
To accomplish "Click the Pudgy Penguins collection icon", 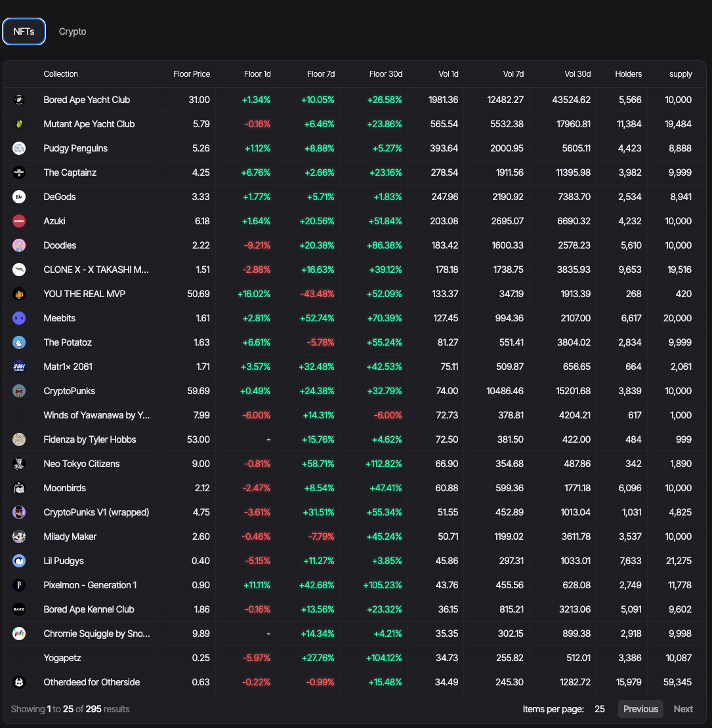I will coord(19,148).
